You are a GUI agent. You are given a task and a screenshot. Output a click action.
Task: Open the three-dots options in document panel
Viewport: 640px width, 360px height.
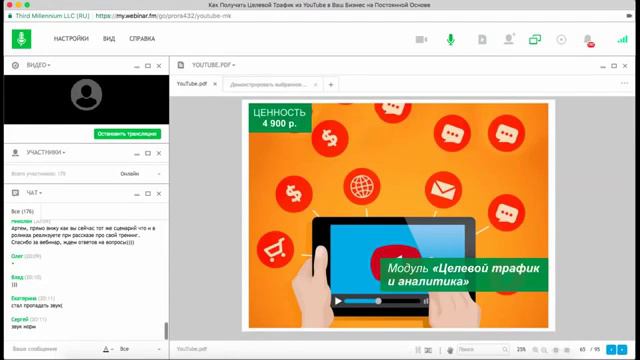[624, 83]
